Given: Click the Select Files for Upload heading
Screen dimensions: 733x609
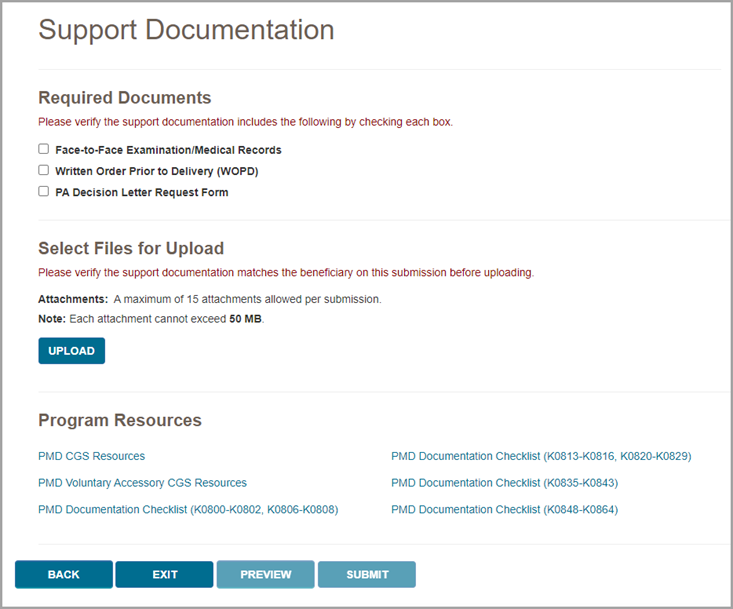Looking at the screenshot, I should tap(131, 248).
